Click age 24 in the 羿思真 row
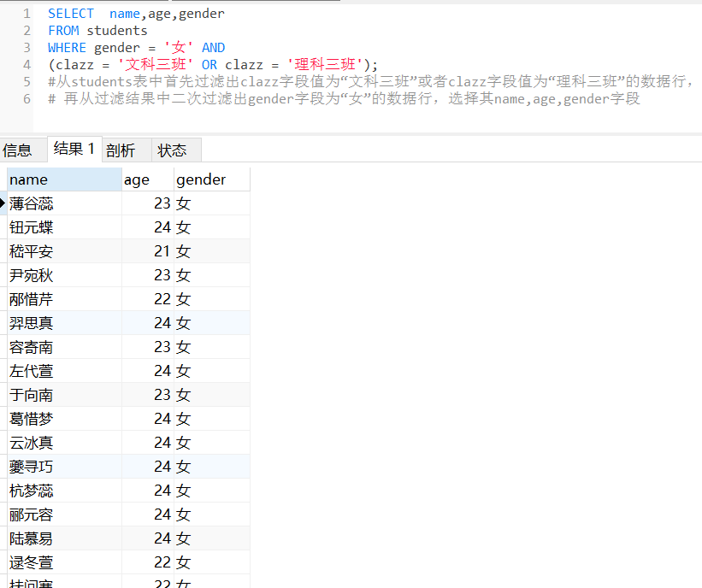 click(x=148, y=323)
